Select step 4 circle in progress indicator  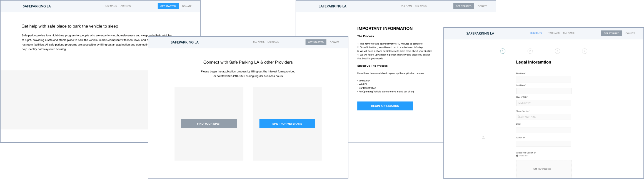(x=585, y=51)
